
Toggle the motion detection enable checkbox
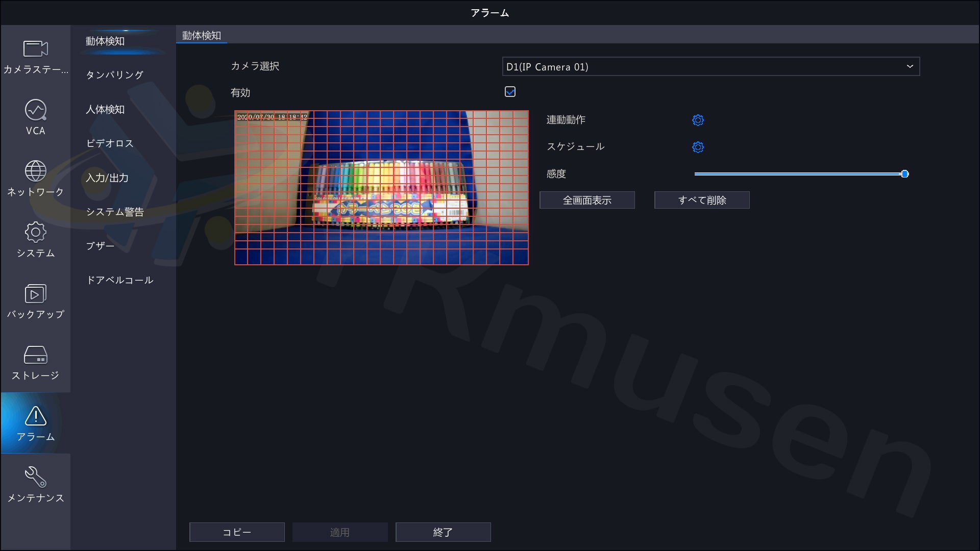tap(510, 92)
